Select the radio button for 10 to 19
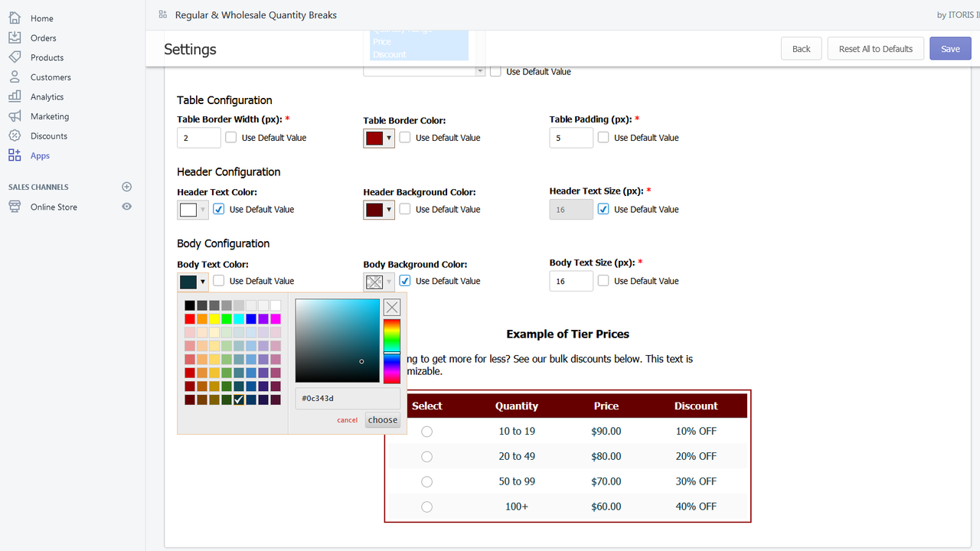The image size is (980, 551). tap(426, 432)
